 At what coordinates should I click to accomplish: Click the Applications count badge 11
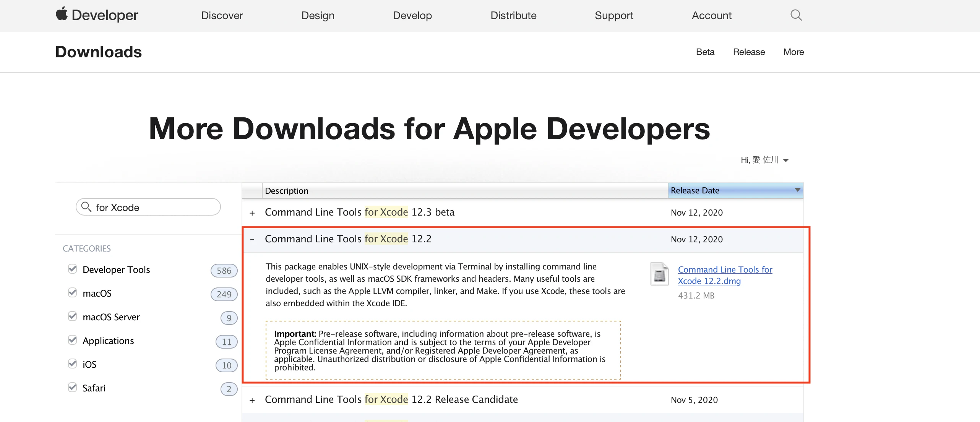pyautogui.click(x=227, y=342)
